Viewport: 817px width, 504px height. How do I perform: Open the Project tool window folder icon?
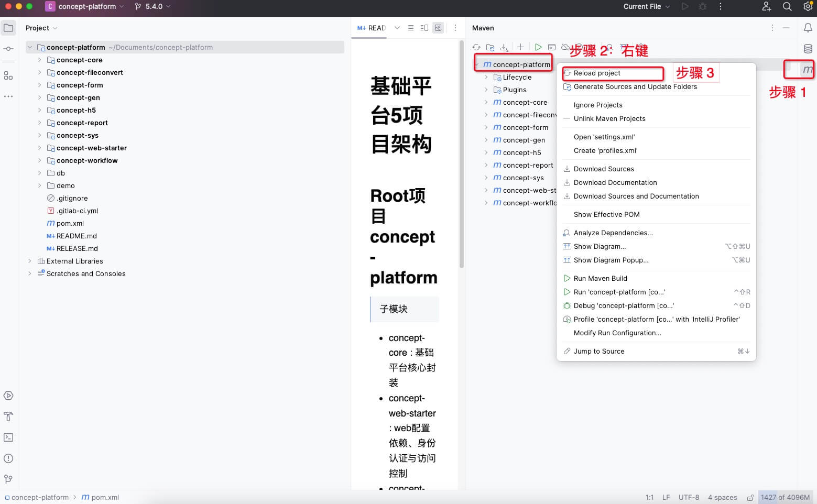(8, 28)
